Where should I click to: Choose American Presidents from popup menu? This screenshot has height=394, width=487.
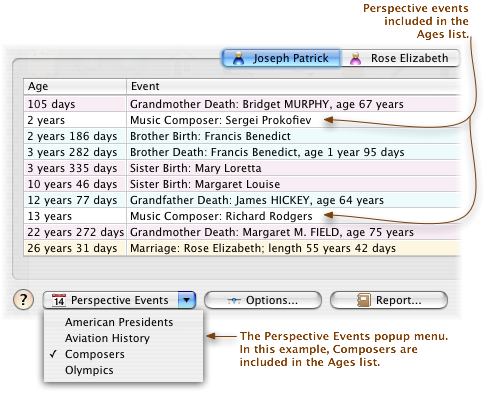pos(123,322)
